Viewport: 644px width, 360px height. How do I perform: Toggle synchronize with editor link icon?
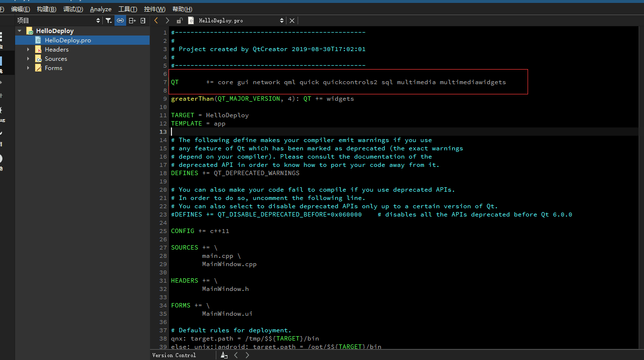click(120, 20)
